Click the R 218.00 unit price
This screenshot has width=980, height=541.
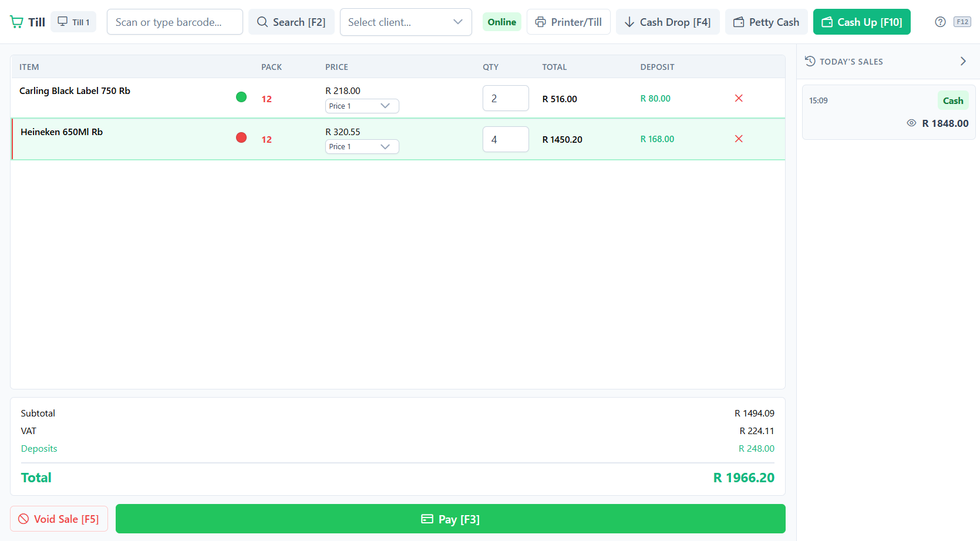click(x=343, y=91)
